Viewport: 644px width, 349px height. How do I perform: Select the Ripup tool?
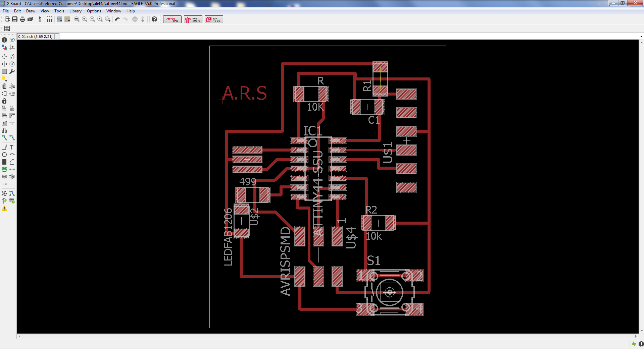tap(12, 138)
